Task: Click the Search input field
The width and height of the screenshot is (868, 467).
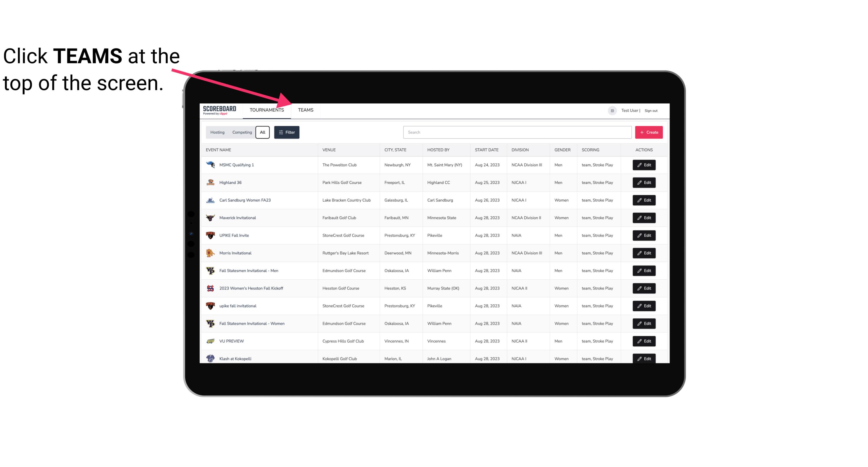Action: point(516,132)
